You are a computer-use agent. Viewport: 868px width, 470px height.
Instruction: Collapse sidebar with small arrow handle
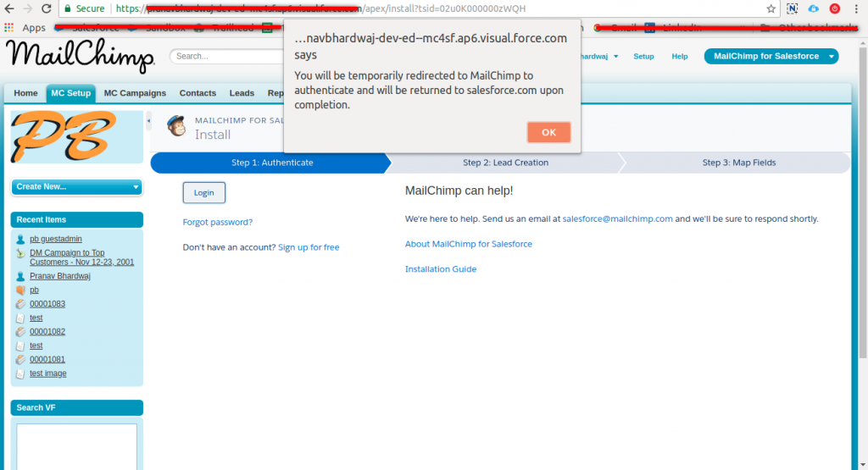[x=148, y=120]
